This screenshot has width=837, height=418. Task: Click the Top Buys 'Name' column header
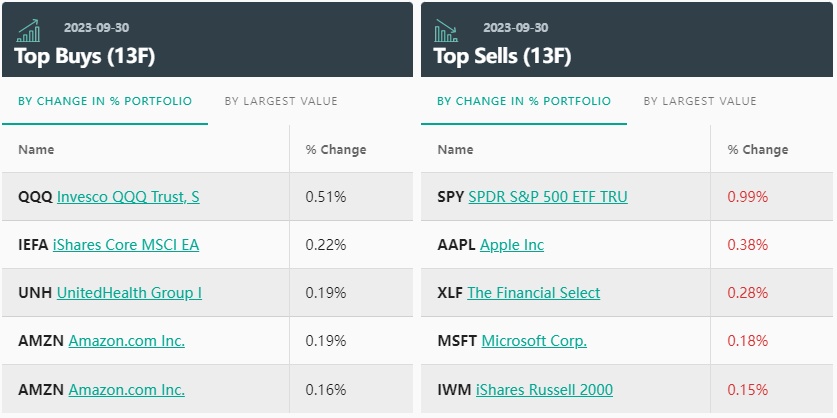click(x=36, y=150)
